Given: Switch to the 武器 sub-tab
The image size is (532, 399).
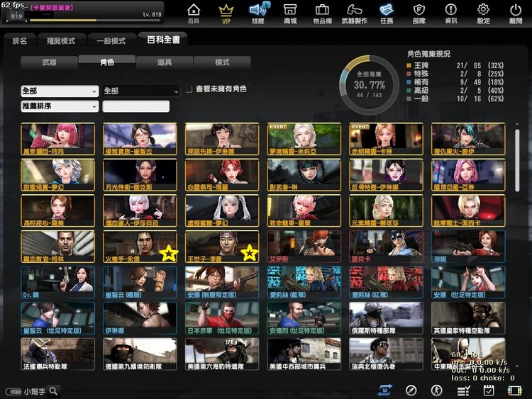Looking at the screenshot, I should (x=50, y=62).
